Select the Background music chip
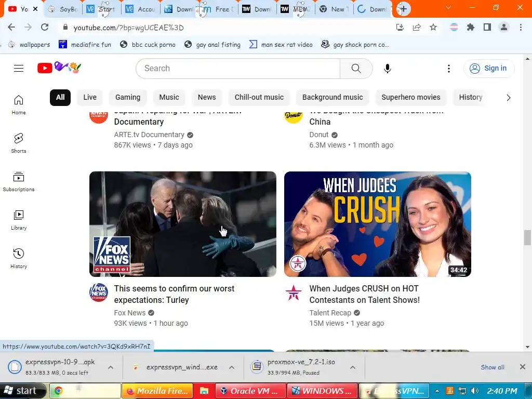Screen dimensions: 532x399 pyautogui.click(x=332, y=97)
